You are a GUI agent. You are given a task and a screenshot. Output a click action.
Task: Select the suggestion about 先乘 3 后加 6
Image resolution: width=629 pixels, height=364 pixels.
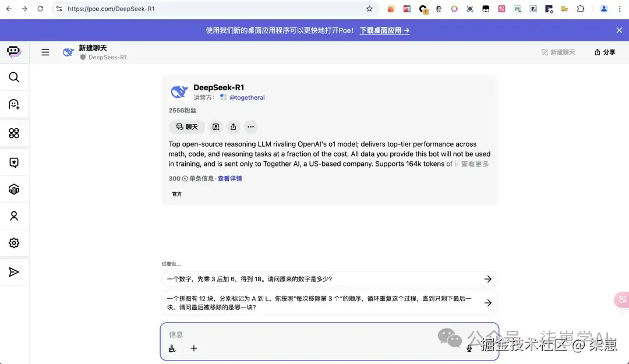329,279
